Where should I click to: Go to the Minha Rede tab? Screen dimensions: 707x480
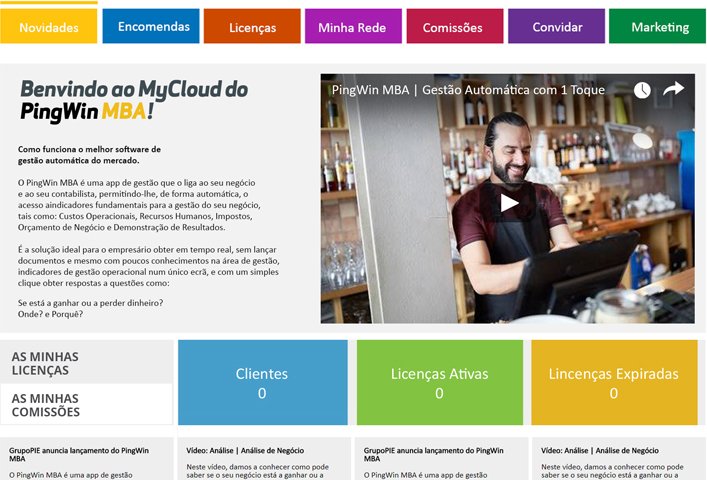coord(353,26)
